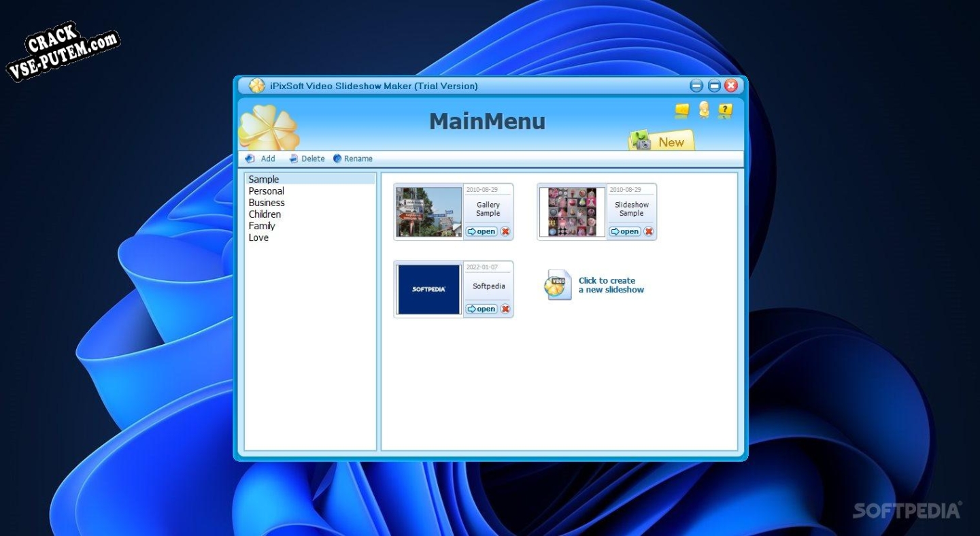Open help via the question mark icon
The height and width of the screenshot is (536, 980).
tap(726, 110)
